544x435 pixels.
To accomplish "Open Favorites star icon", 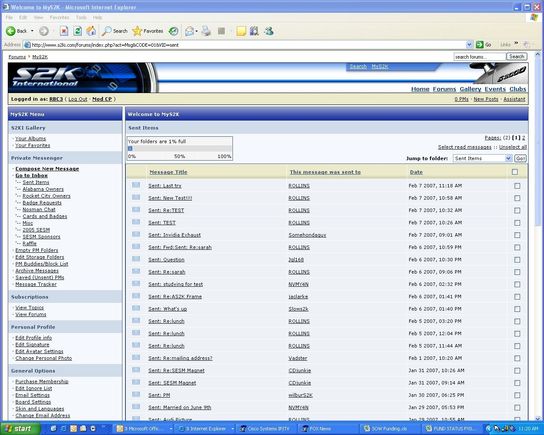I will (137, 31).
